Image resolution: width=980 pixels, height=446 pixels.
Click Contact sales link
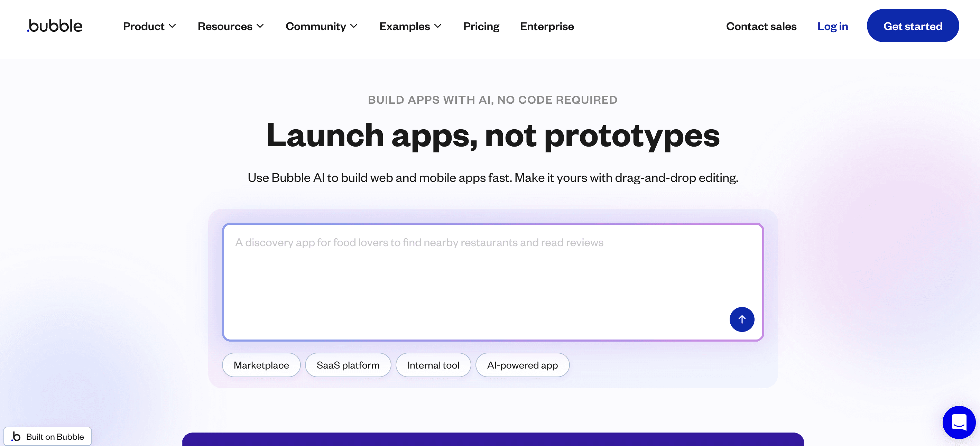(x=761, y=26)
